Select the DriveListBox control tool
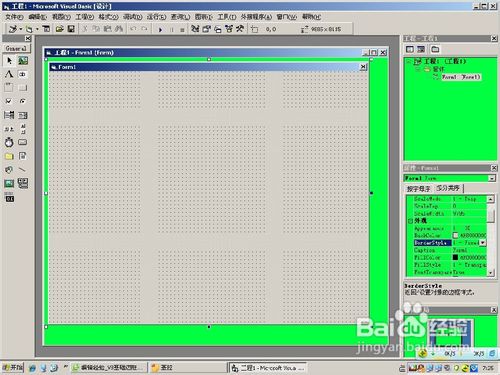Viewport: 500px width, 375px height. point(23,142)
